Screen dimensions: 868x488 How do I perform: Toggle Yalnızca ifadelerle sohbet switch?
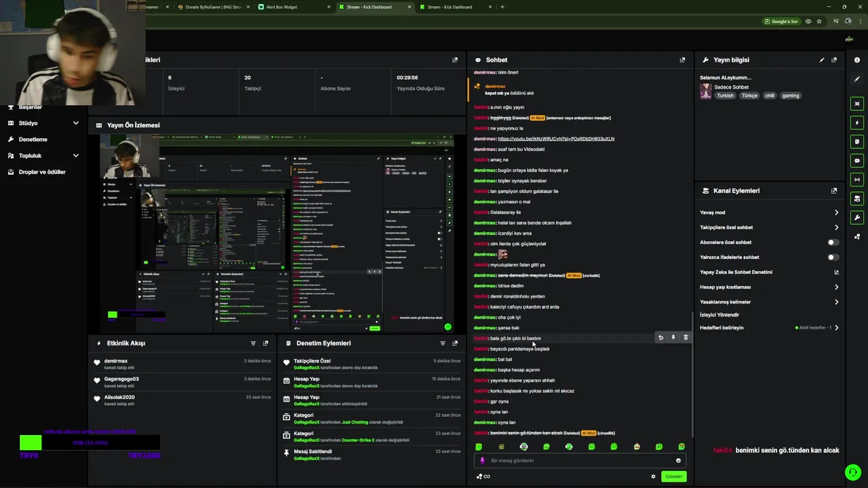833,257
